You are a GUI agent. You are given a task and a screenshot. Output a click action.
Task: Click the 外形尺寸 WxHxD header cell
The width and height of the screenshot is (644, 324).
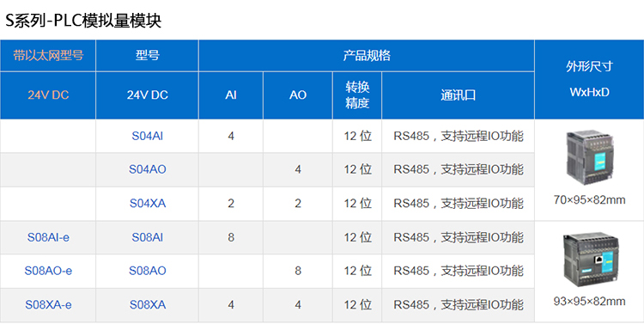click(x=589, y=79)
